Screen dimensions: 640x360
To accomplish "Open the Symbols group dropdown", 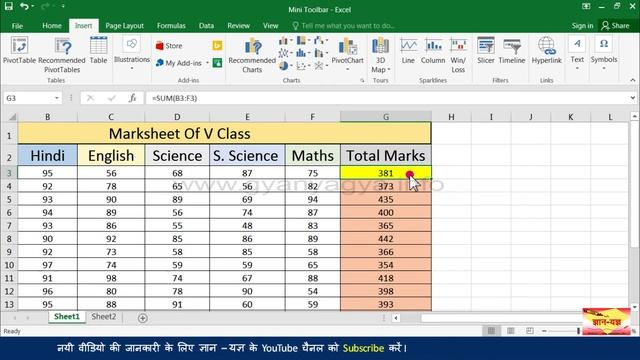I will [604, 53].
